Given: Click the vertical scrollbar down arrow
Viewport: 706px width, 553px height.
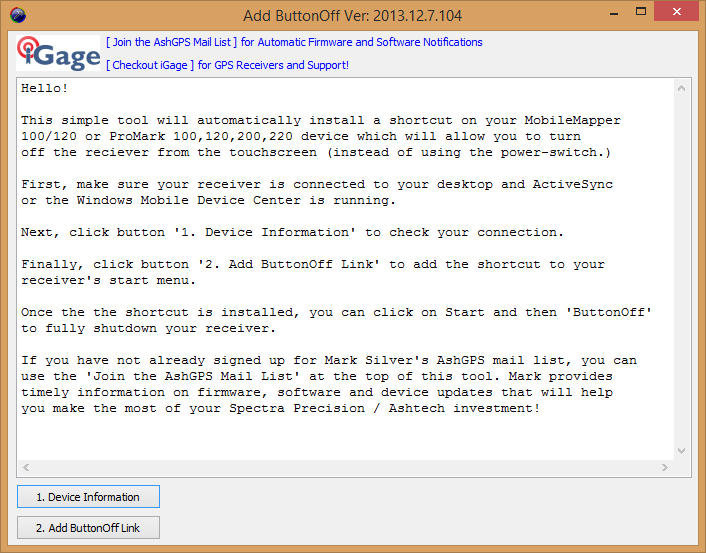Looking at the screenshot, I should [x=681, y=451].
